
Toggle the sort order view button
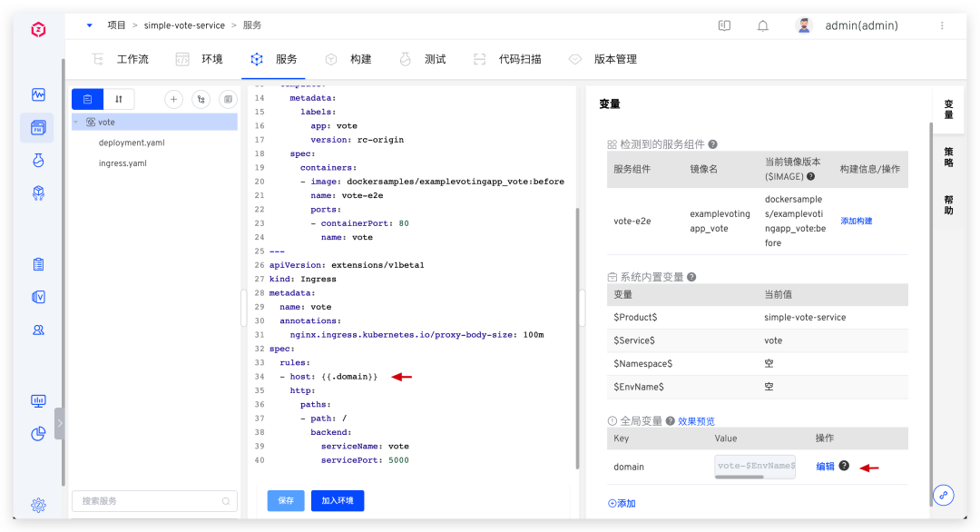tap(118, 99)
